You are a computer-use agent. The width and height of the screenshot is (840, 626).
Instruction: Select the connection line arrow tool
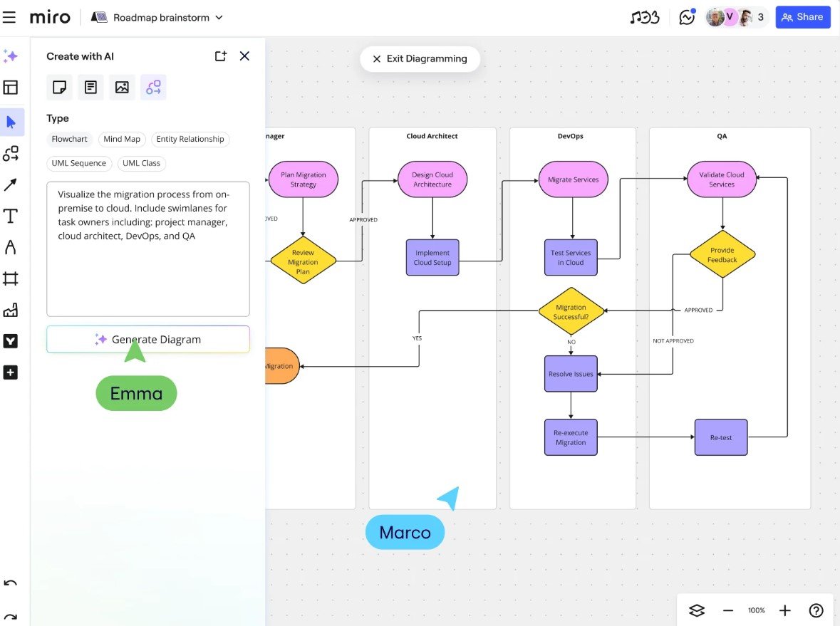tap(11, 184)
